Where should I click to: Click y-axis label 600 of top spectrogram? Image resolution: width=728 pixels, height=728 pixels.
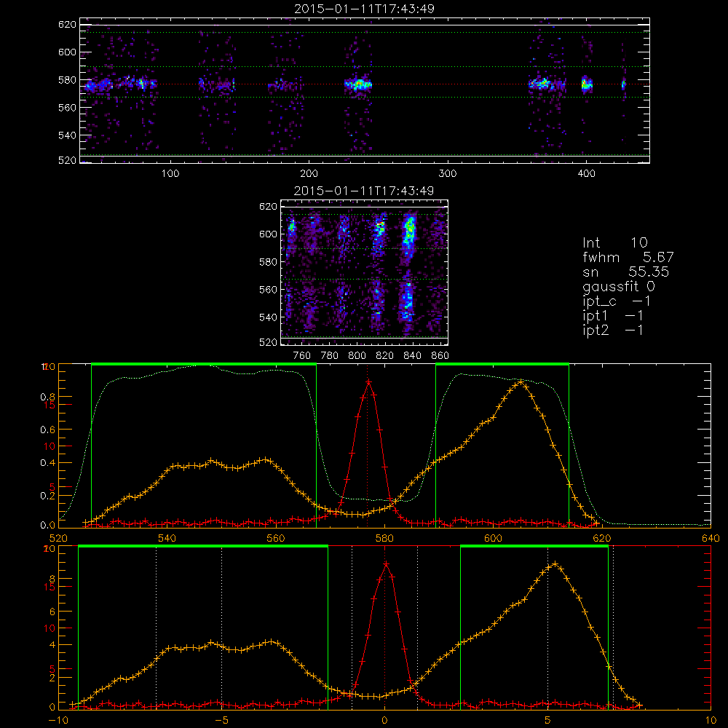67,52
